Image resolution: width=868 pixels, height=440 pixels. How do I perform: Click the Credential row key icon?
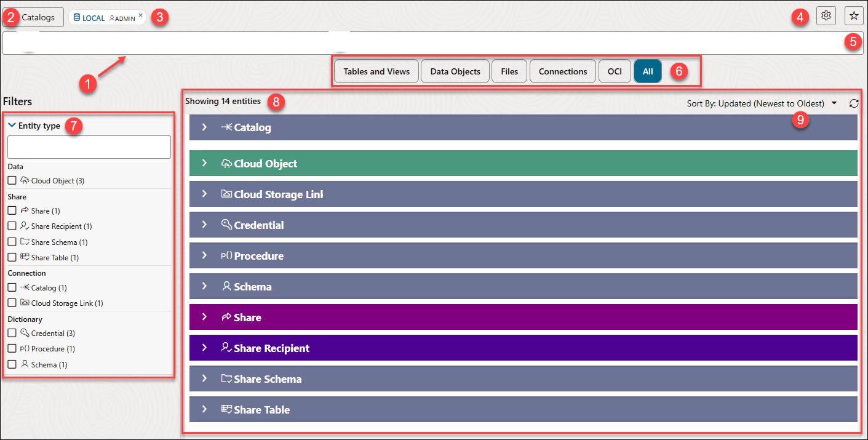tap(226, 225)
